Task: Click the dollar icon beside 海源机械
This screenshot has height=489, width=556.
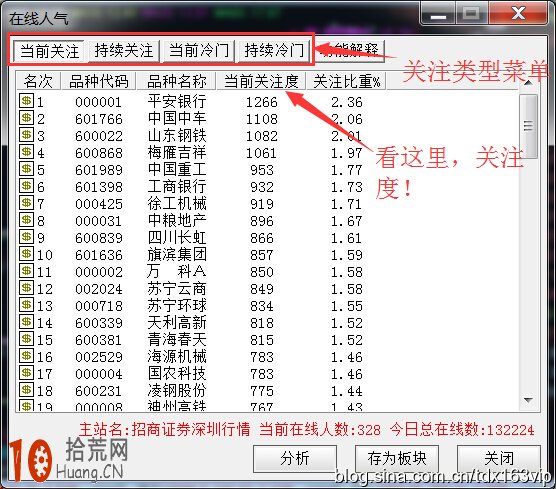Action: coord(26,356)
